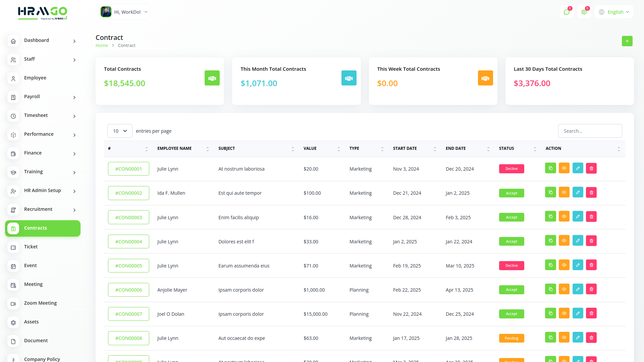View contract #CON00004 using the eye icon
This screenshot has width=644, height=362.
coord(564,241)
